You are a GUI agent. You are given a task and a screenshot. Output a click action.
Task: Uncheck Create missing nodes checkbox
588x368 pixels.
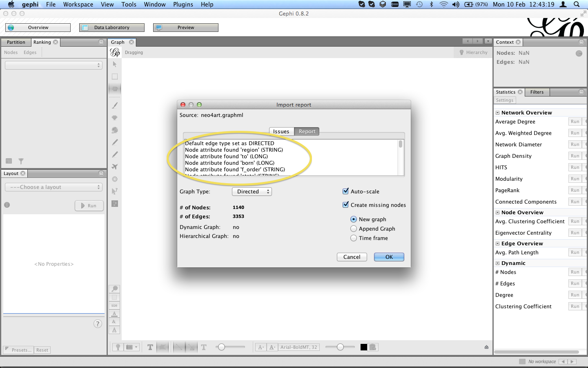pos(346,204)
